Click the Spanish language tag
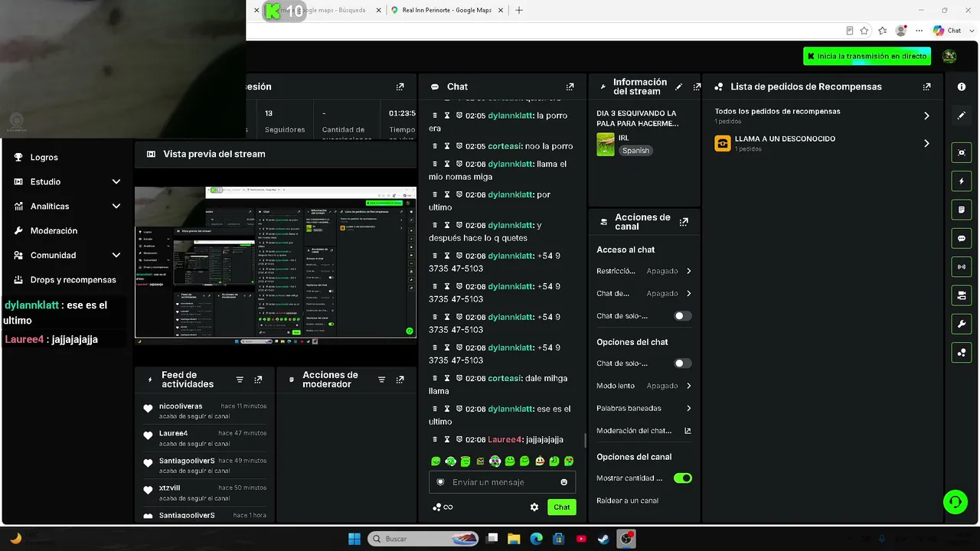This screenshot has height=551, width=980. pyautogui.click(x=635, y=151)
